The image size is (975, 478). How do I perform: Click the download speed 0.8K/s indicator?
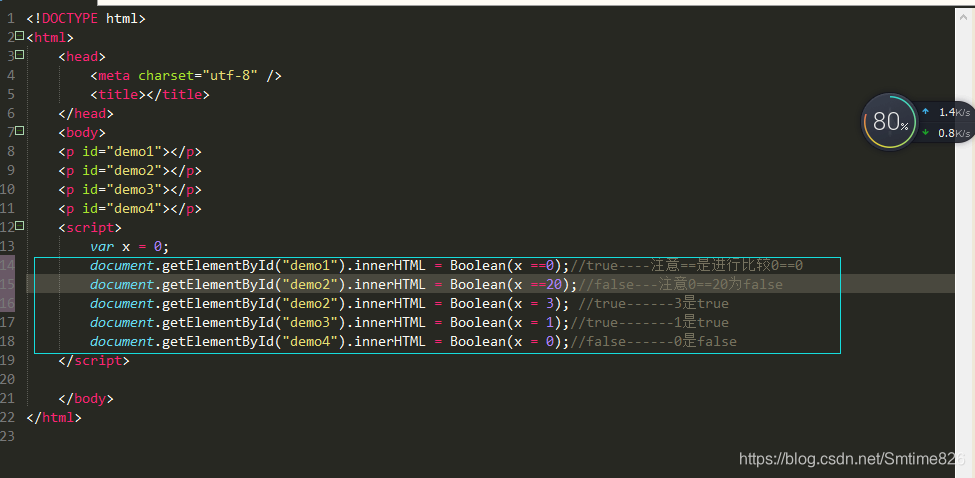(x=948, y=133)
